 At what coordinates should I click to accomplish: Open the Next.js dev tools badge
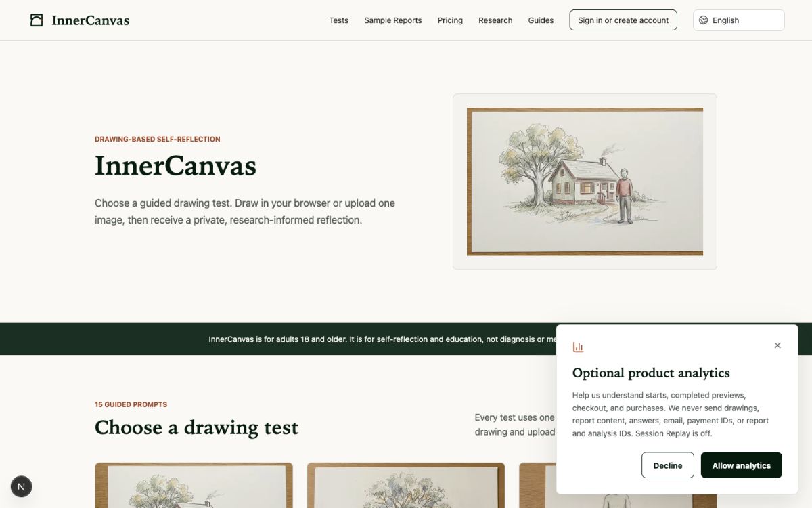[x=22, y=486]
